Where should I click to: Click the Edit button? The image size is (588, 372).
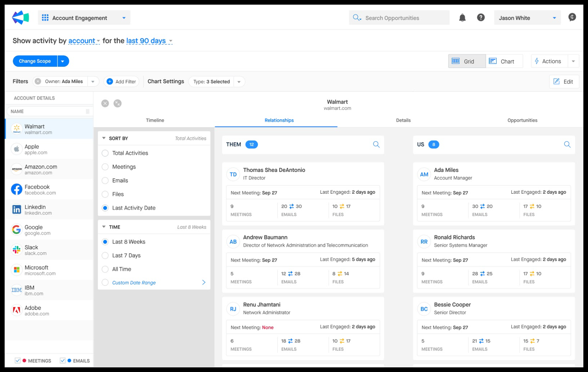tap(564, 82)
